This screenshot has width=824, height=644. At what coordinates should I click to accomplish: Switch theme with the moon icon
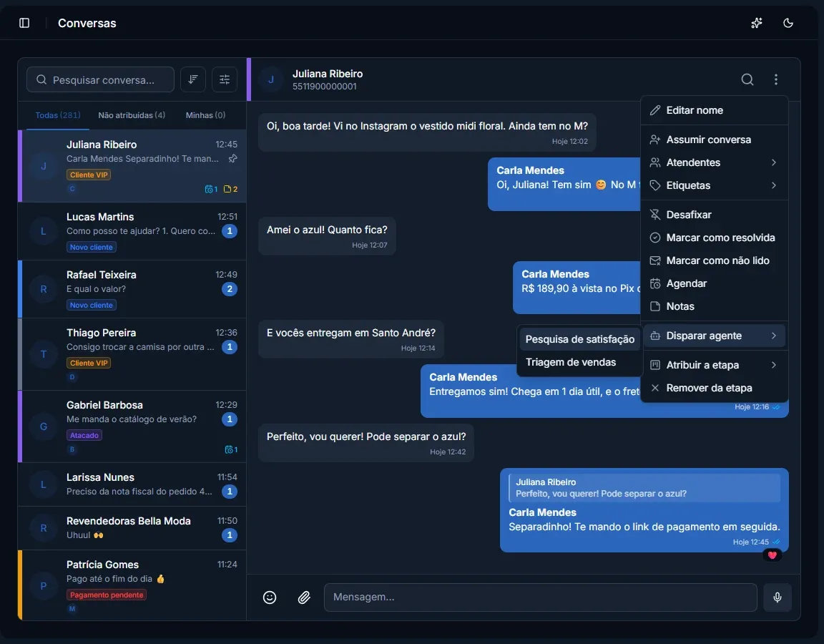788,23
